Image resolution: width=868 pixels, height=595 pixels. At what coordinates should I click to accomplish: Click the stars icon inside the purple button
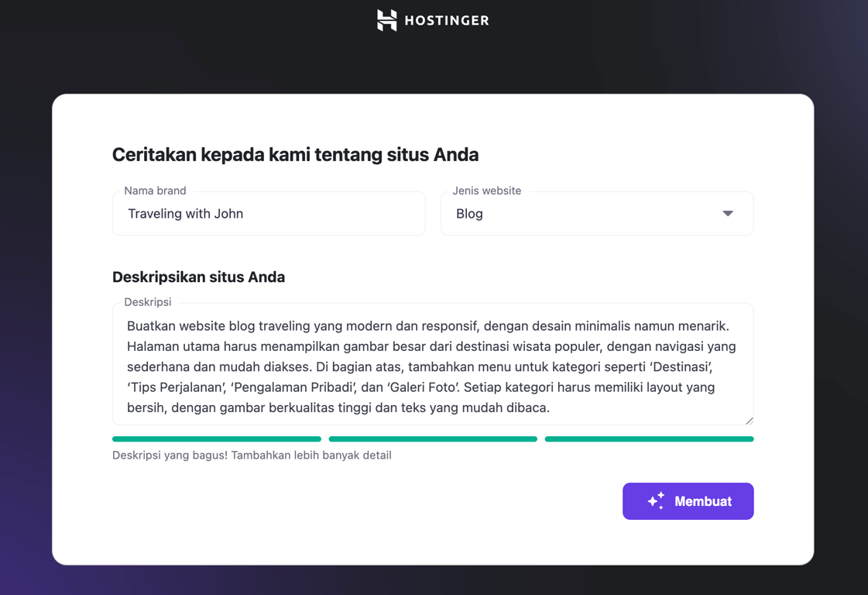click(x=656, y=501)
